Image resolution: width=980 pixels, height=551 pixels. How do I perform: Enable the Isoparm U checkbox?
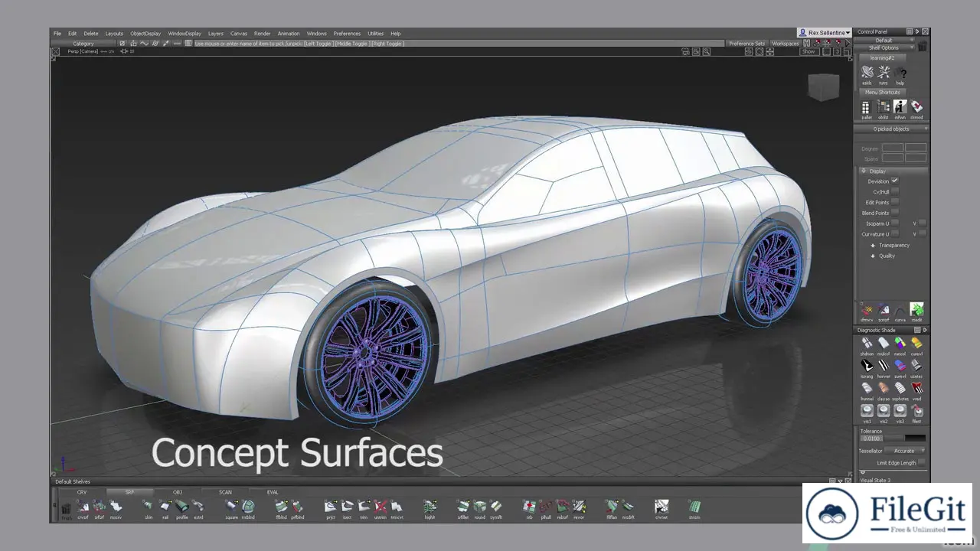tap(894, 223)
